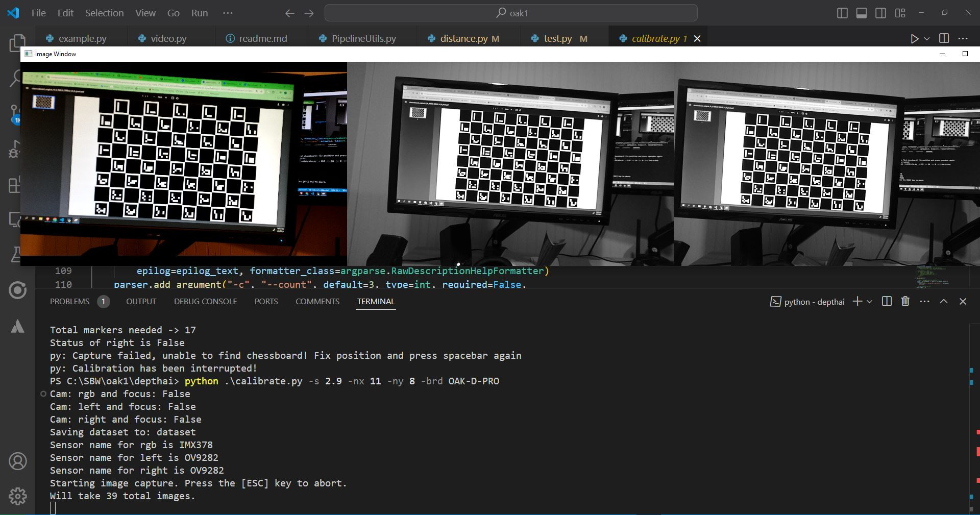Open the Accounts icon in the activity bar
Screen dimensions: 980x515
17,461
